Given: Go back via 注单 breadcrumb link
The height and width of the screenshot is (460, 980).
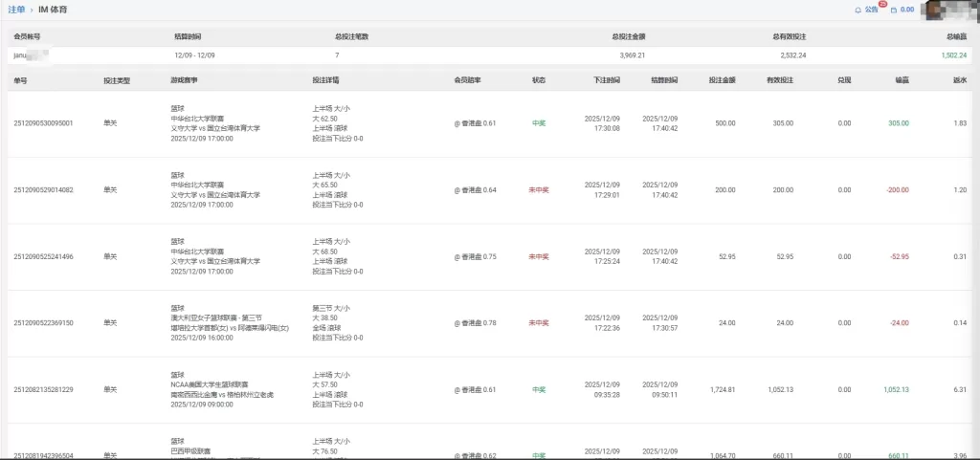Looking at the screenshot, I should point(16,9).
